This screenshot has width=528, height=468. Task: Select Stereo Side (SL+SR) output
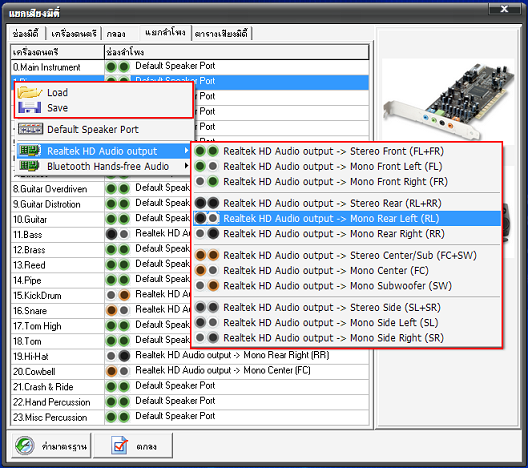(347, 307)
